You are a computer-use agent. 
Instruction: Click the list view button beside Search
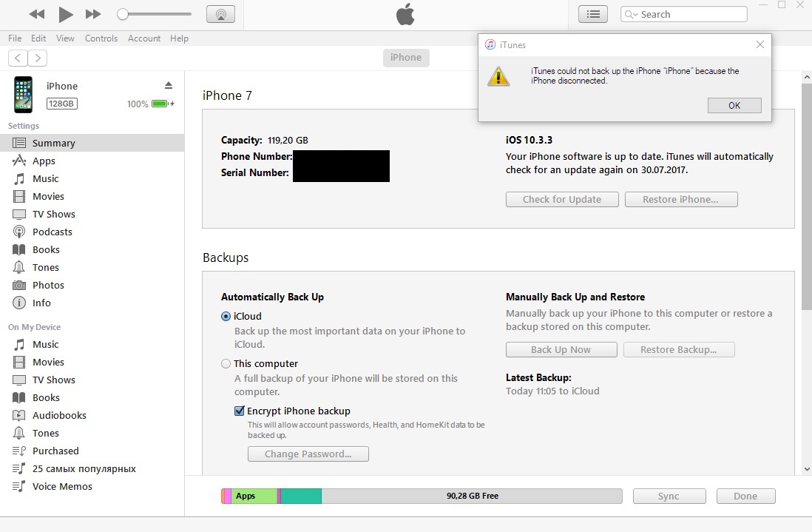click(593, 15)
